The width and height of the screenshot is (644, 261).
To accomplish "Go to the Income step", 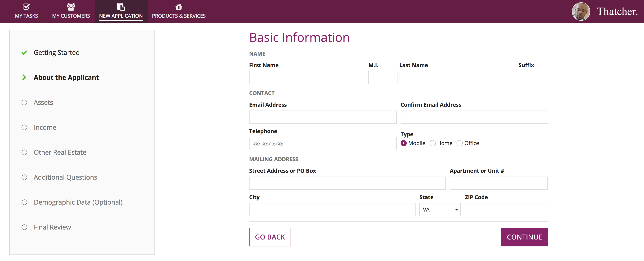I will point(45,127).
